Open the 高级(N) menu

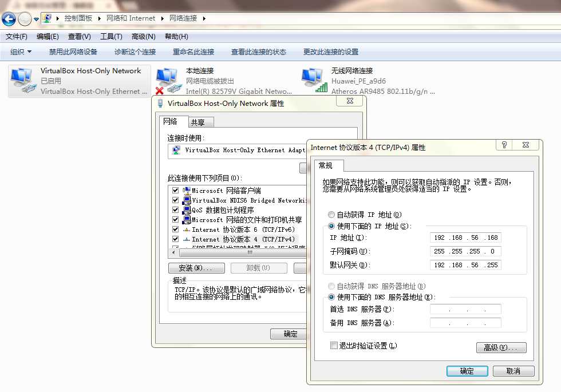point(144,37)
